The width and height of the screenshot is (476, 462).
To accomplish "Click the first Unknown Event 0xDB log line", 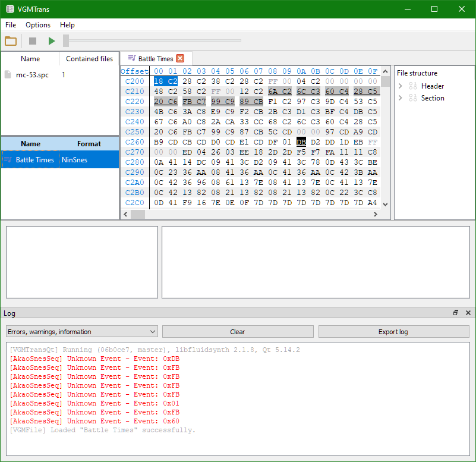I will [94, 359].
